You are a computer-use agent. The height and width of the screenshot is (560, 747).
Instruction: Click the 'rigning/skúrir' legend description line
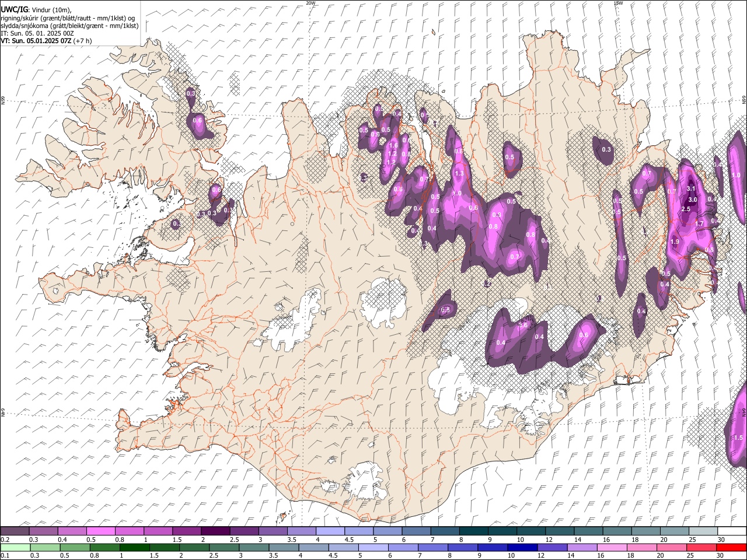pos(67,18)
